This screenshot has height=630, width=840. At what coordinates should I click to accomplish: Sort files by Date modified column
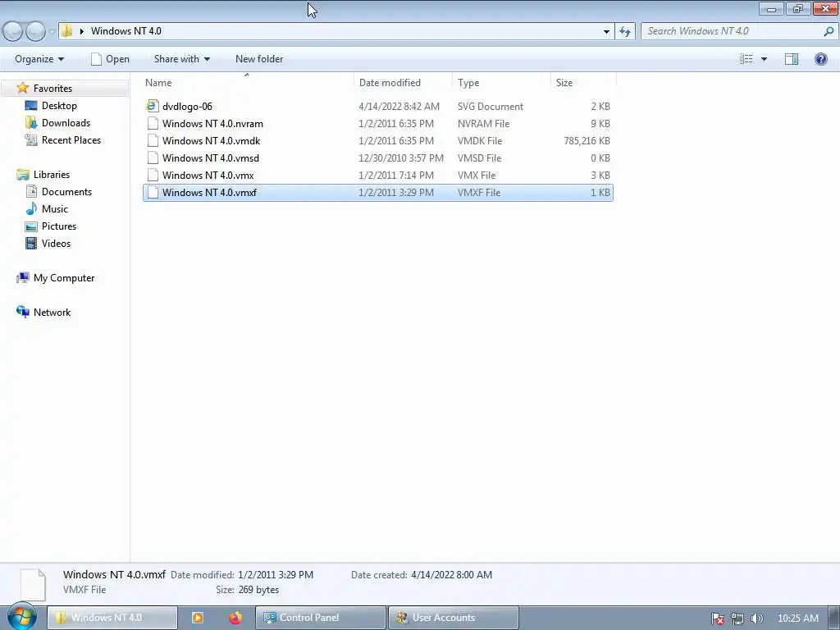tap(403, 83)
